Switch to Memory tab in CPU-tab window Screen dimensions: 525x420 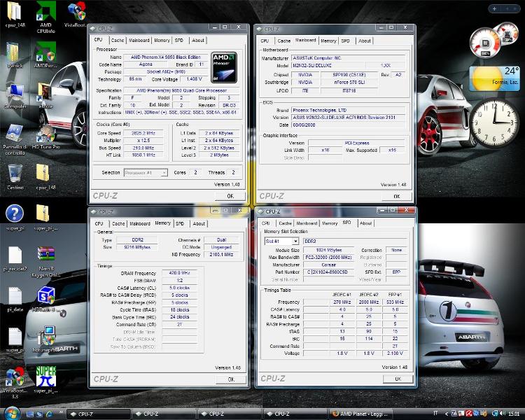pyautogui.click(x=162, y=40)
